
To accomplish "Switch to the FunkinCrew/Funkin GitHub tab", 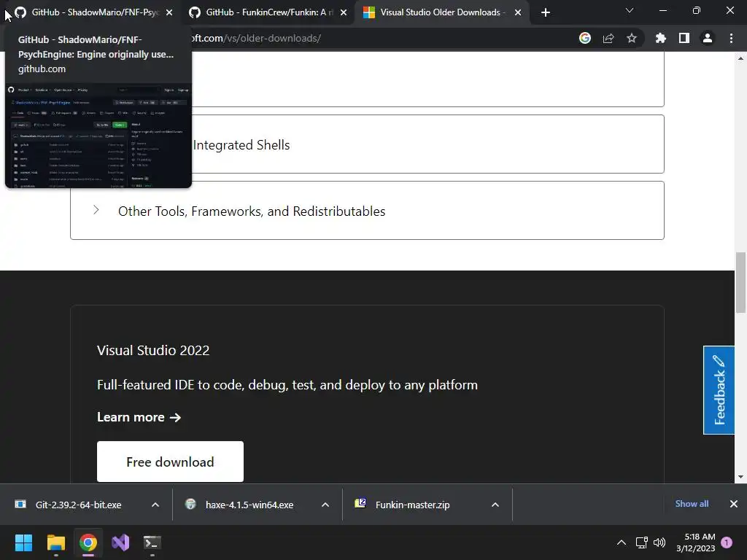I will coord(267,12).
